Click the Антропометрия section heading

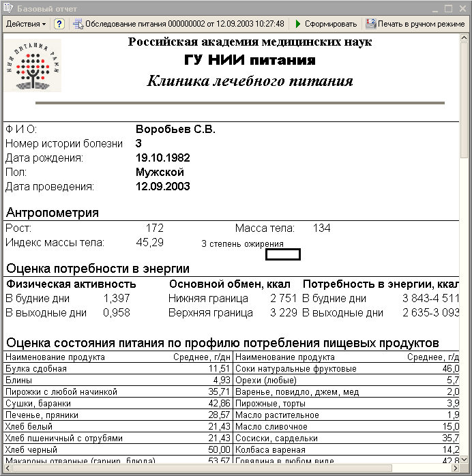pos(53,213)
